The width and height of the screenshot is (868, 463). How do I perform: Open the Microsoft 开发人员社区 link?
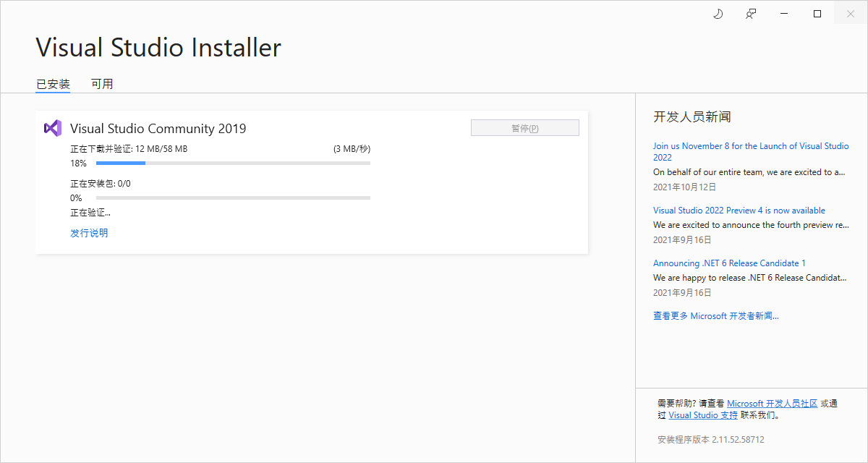point(772,403)
